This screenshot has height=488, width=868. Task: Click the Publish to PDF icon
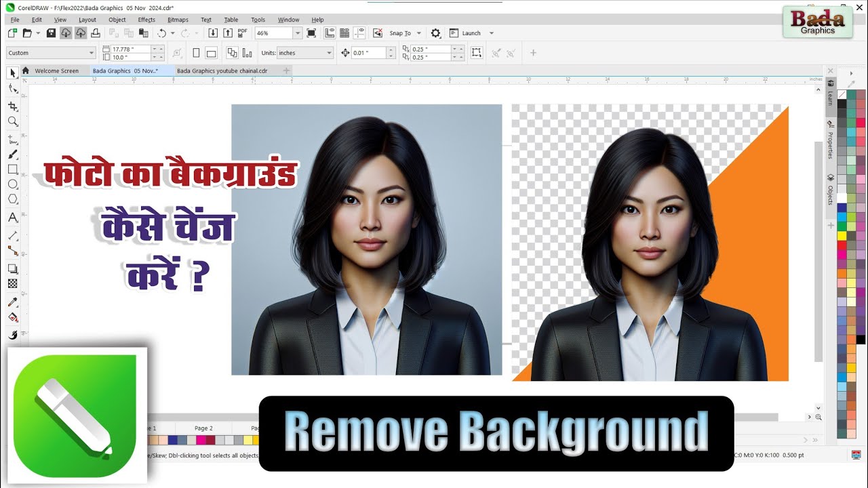click(242, 33)
